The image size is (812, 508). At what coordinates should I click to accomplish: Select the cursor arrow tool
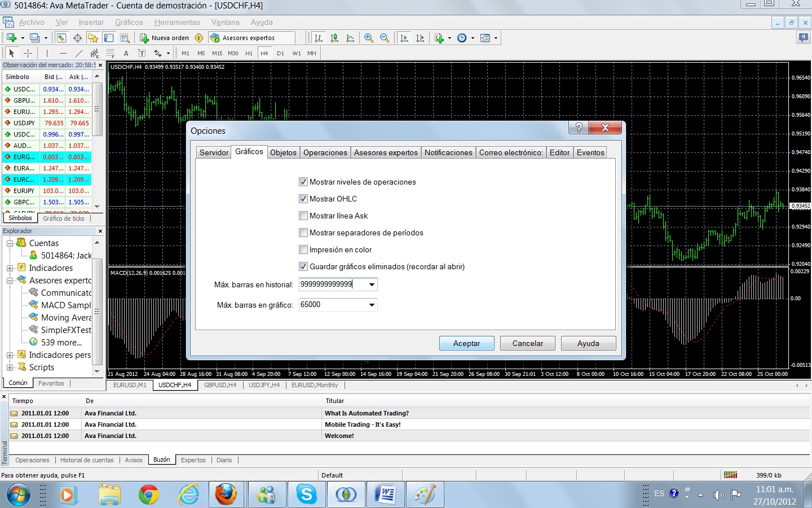(x=11, y=53)
